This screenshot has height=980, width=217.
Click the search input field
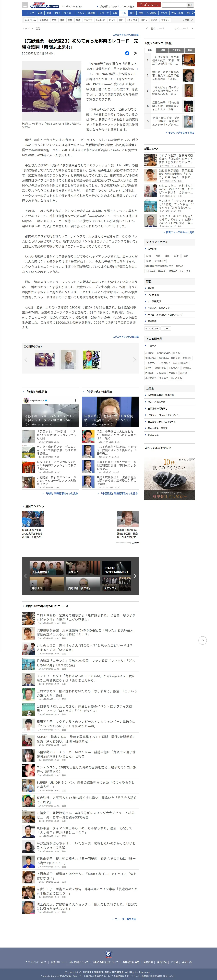click(x=174, y=5)
